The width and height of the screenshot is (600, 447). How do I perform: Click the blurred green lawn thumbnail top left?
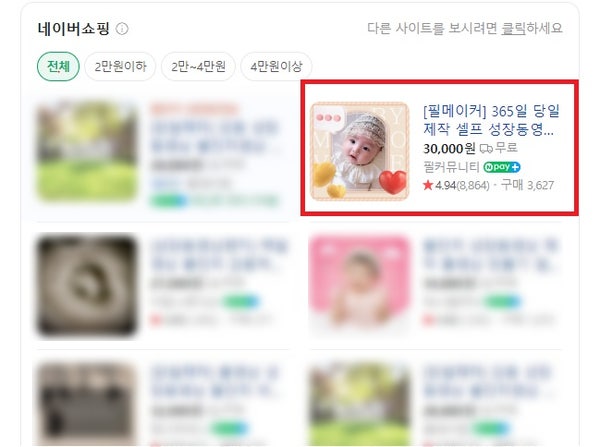click(87, 151)
